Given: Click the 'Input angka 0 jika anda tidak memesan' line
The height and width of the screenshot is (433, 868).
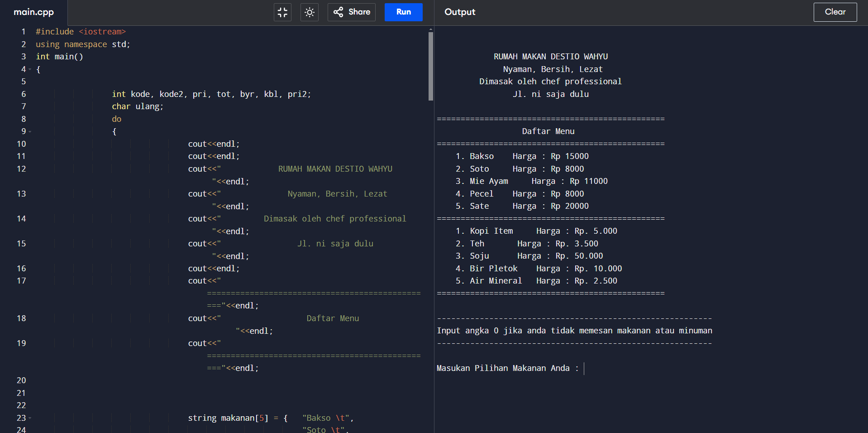Looking at the screenshot, I should click(574, 331).
